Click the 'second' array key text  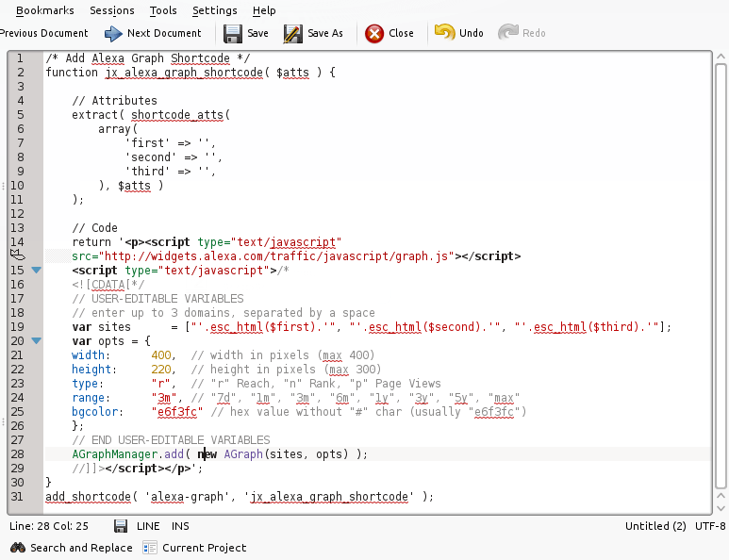(151, 157)
